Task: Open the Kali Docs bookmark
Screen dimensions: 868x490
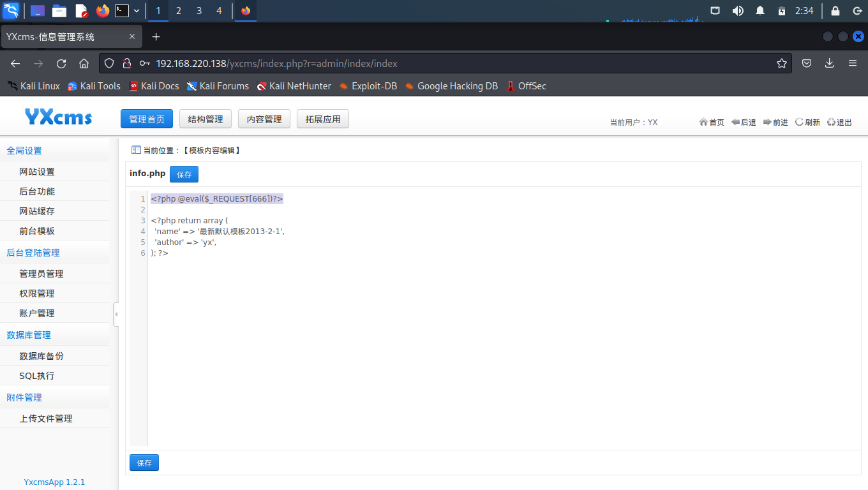Action: pyautogui.click(x=154, y=86)
